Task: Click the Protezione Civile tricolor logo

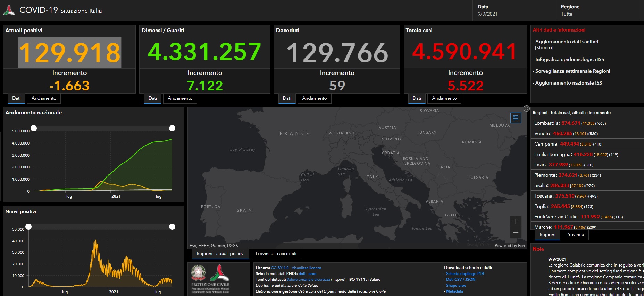Action: (x=219, y=273)
